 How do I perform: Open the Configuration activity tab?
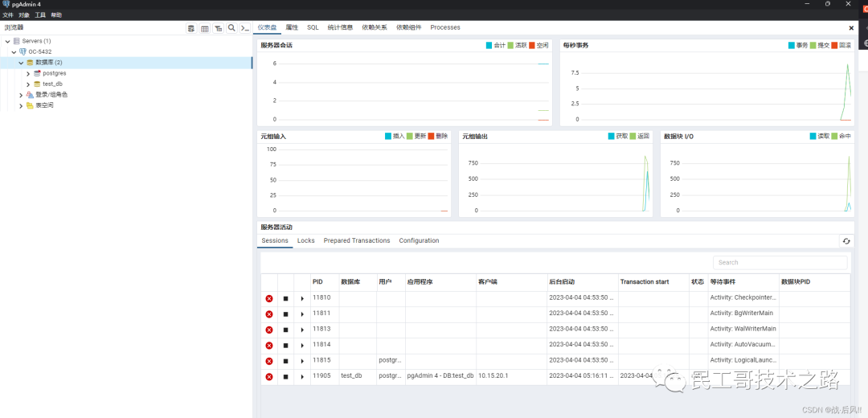tap(419, 241)
